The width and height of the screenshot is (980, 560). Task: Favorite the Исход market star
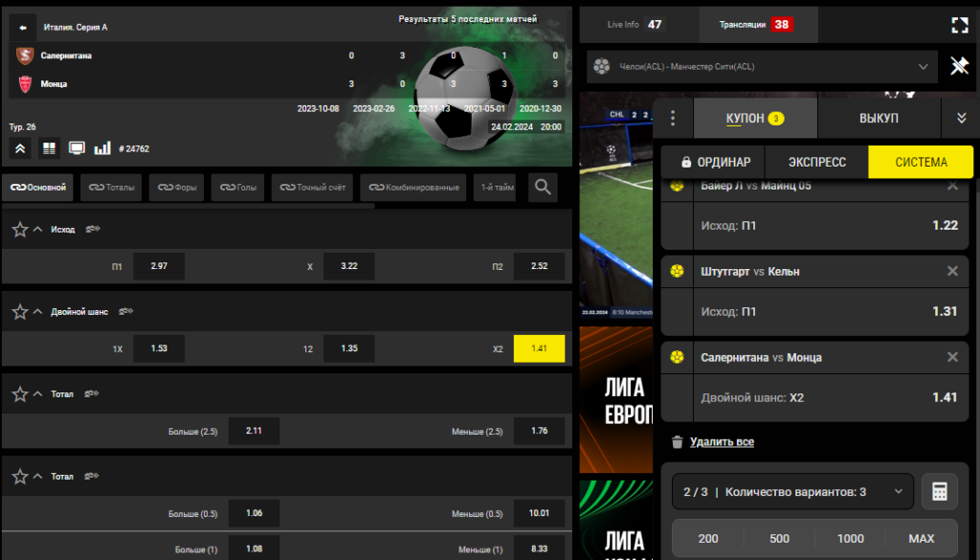click(20, 230)
